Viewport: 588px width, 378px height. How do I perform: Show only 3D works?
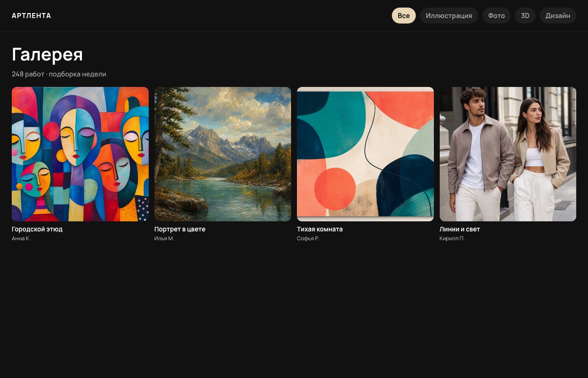click(x=525, y=16)
